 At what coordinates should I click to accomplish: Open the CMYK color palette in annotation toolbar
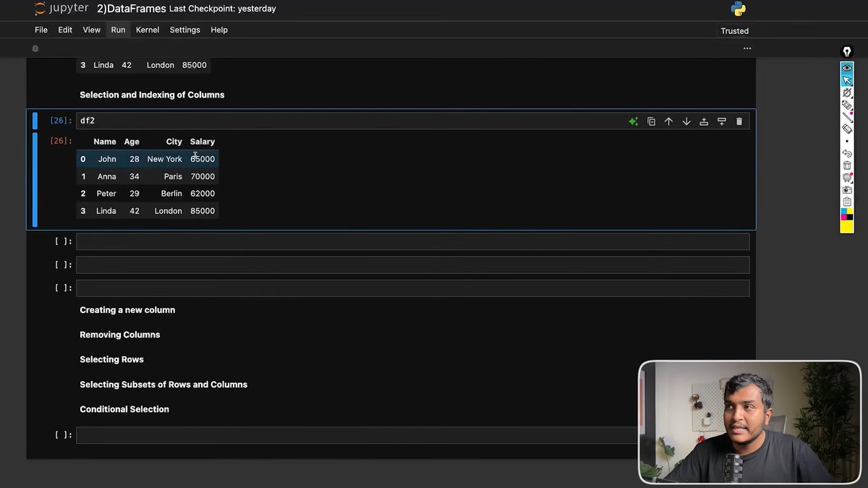(x=846, y=214)
